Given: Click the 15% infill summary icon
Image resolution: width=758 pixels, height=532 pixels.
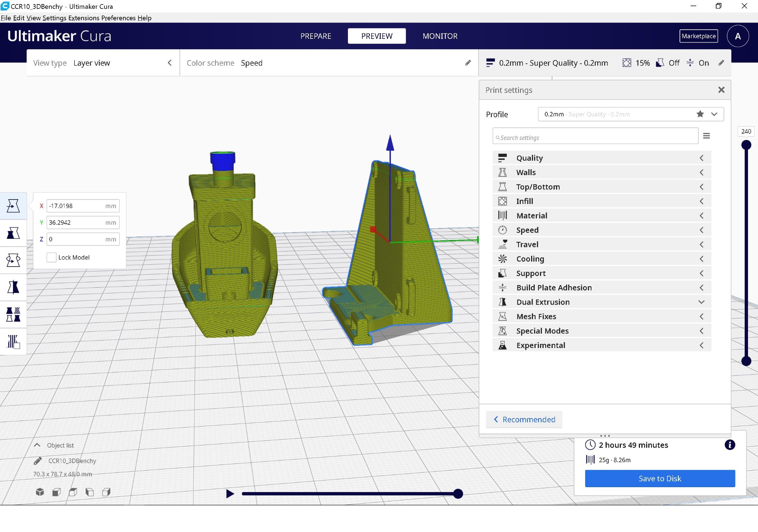Looking at the screenshot, I should click(x=627, y=63).
